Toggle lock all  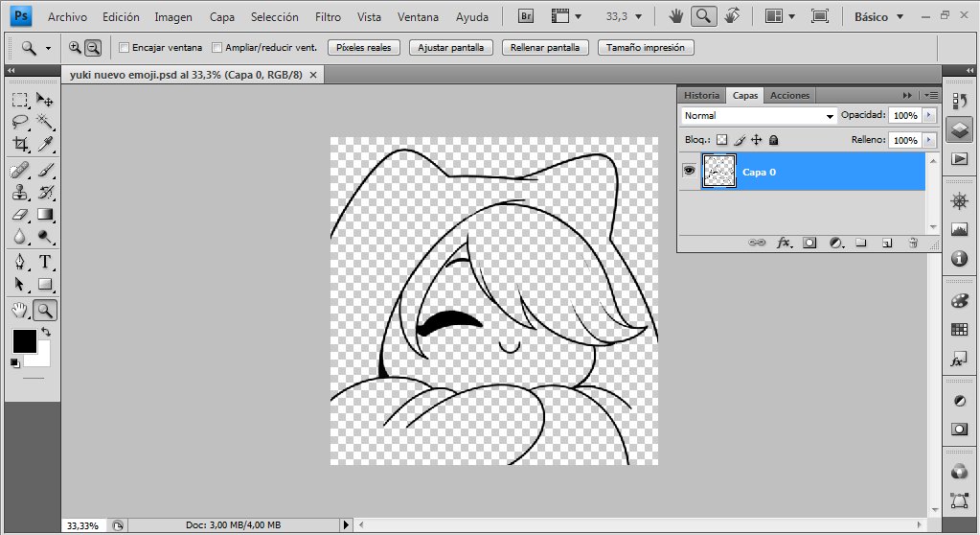(773, 140)
